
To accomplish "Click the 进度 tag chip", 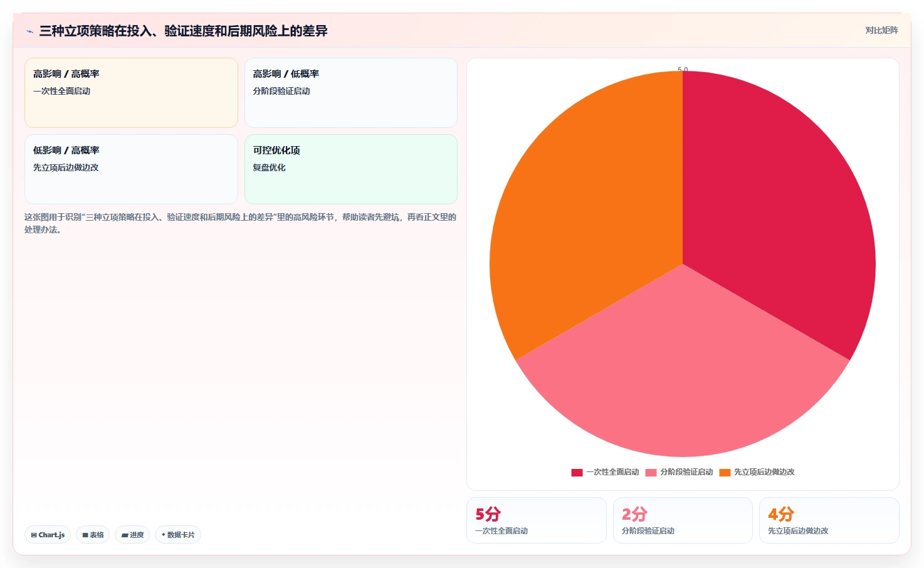I will coord(132,535).
